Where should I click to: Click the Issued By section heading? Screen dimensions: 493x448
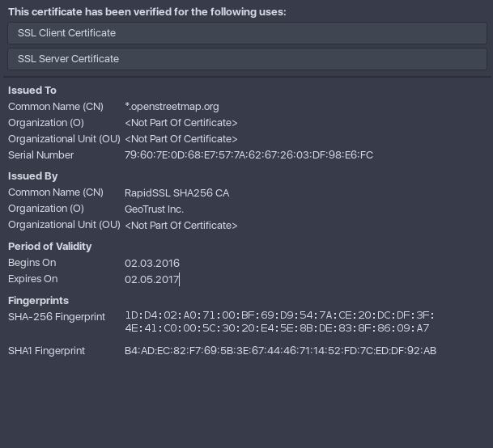click(33, 176)
